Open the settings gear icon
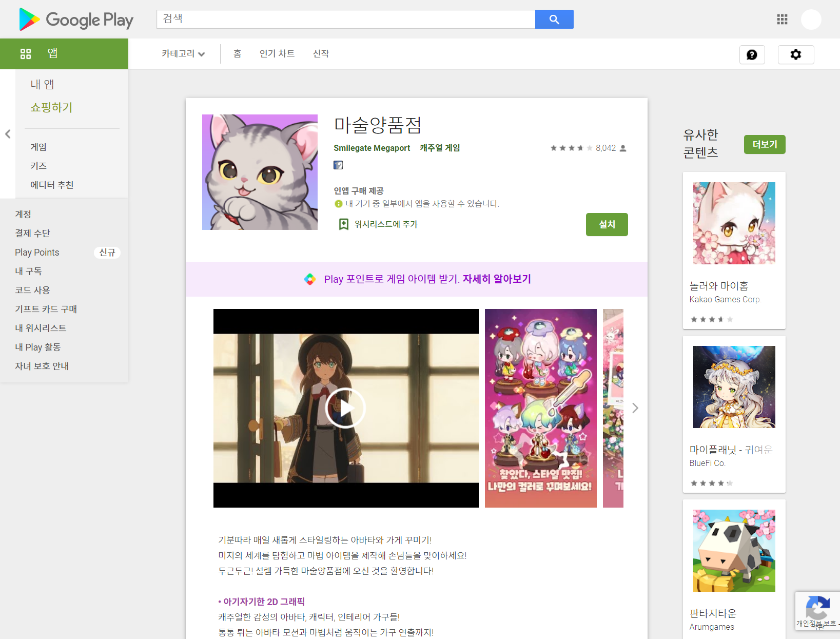 (x=796, y=55)
